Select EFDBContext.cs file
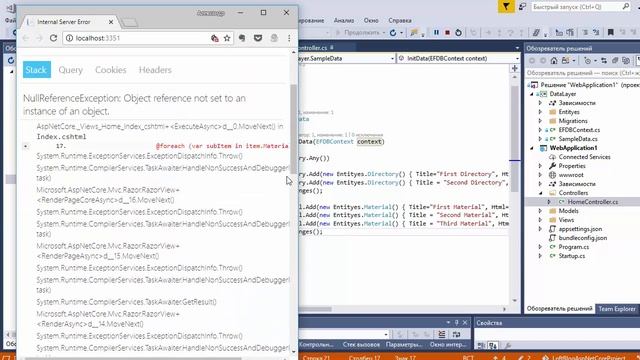Image resolution: width=640 pixels, height=360 pixels. tap(579, 130)
